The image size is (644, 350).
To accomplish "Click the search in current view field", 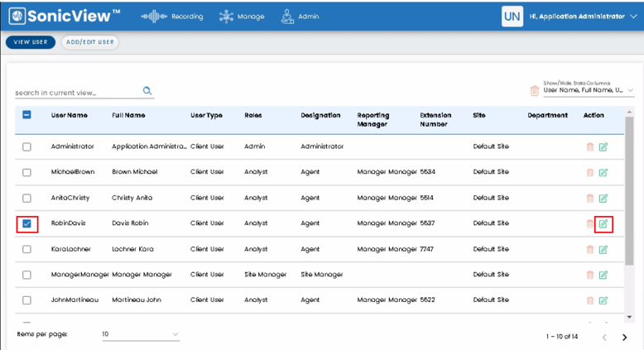I will click(78, 93).
